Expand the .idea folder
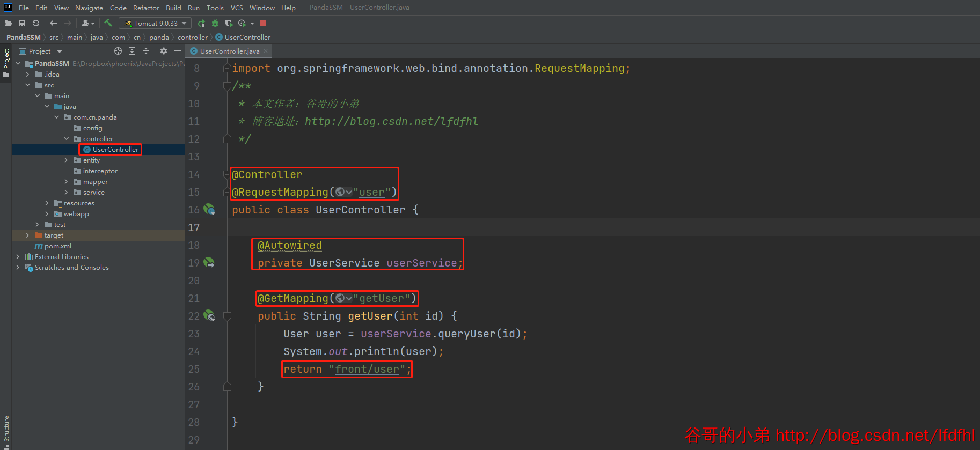 [28, 74]
